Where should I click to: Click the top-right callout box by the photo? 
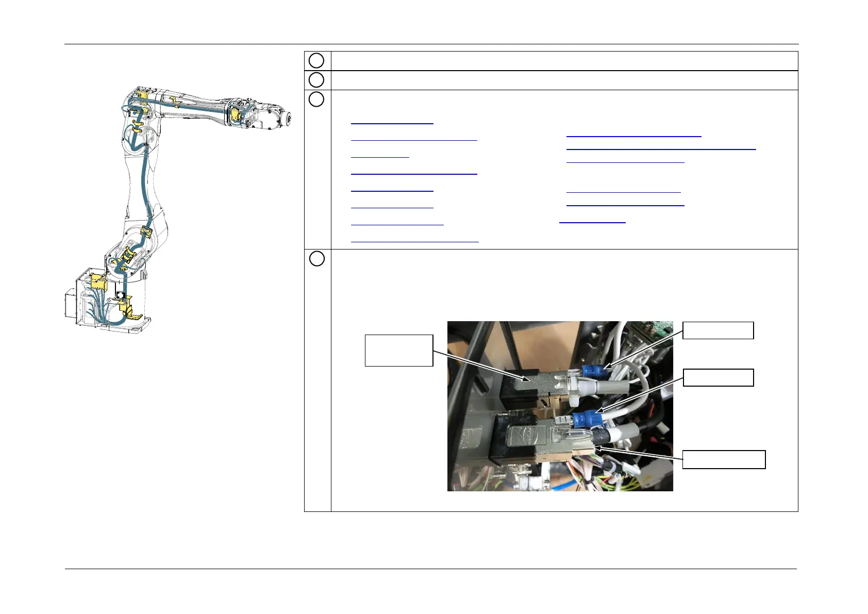718,330
